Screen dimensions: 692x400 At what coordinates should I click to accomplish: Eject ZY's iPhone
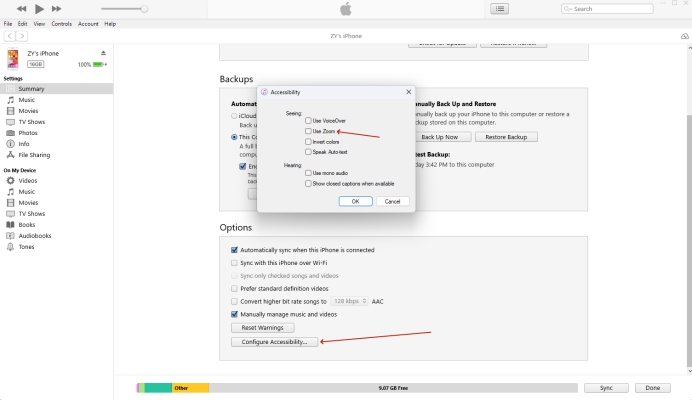103,53
